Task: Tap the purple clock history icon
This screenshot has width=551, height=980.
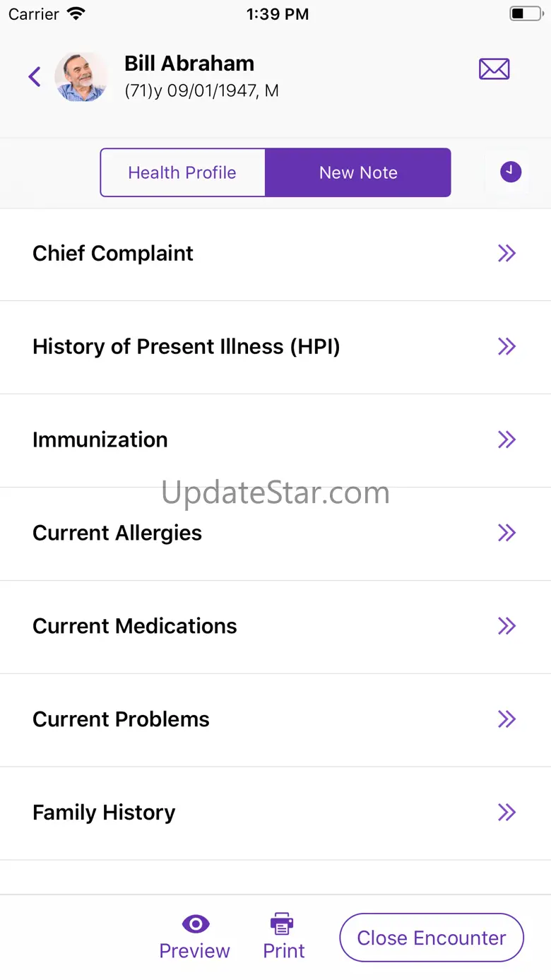Action: (x=511, y=172)
